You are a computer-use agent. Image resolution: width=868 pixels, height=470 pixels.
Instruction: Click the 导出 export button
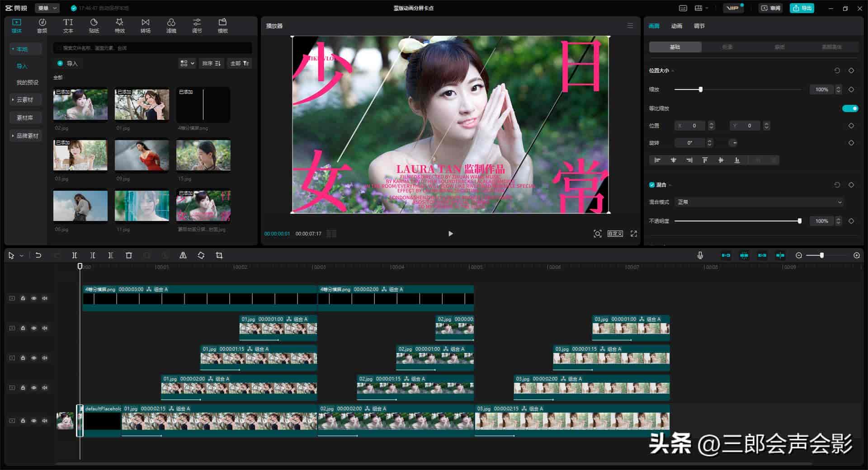pos(802,8)
